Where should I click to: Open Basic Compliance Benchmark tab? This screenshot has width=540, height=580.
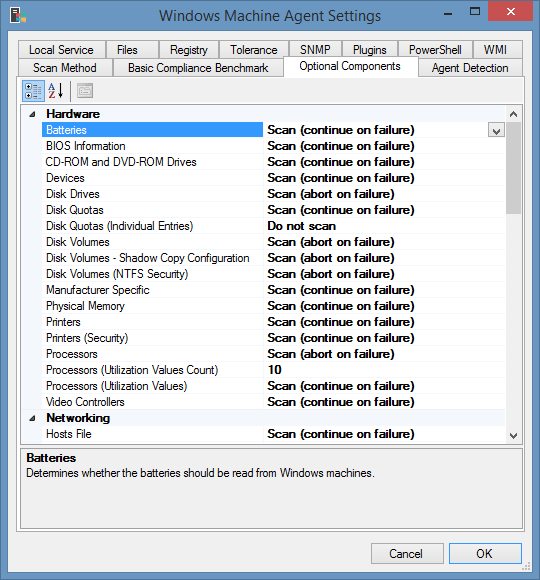[198, 68]
